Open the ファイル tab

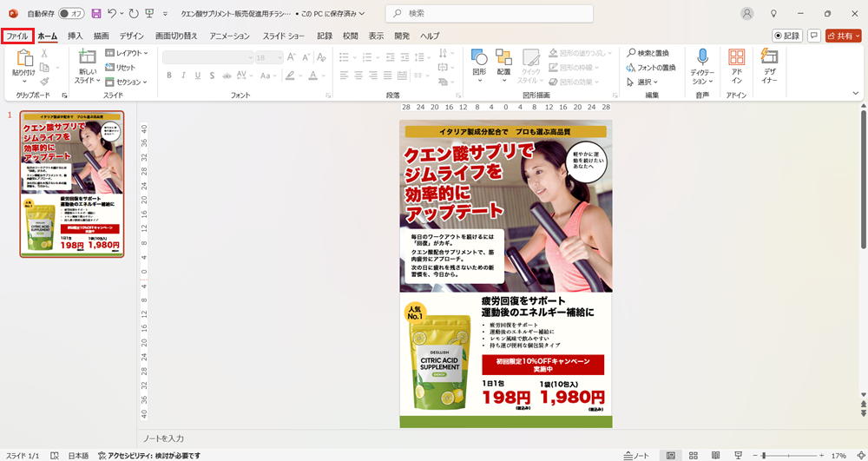17,36
